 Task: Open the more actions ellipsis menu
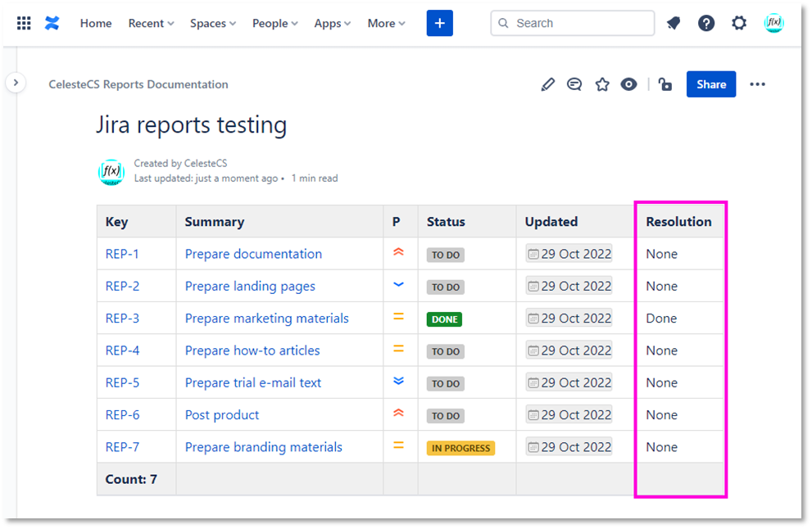click(x=757, y=84)
